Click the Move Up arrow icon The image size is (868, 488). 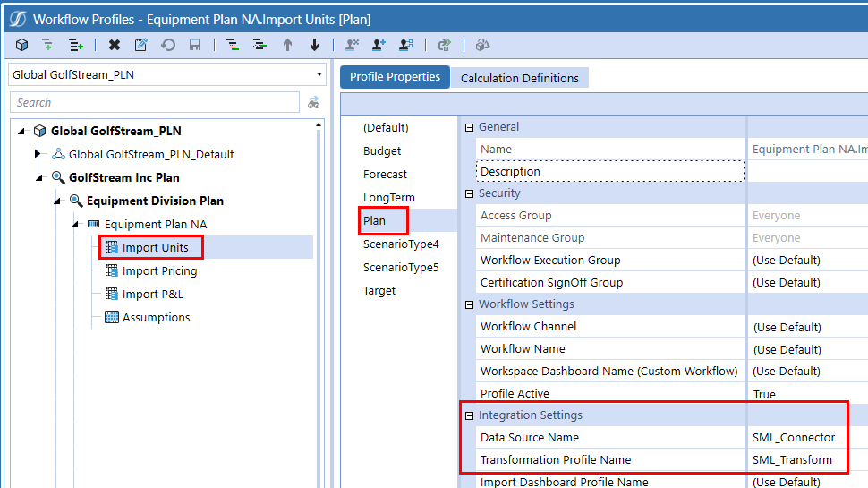pos(287,45)
